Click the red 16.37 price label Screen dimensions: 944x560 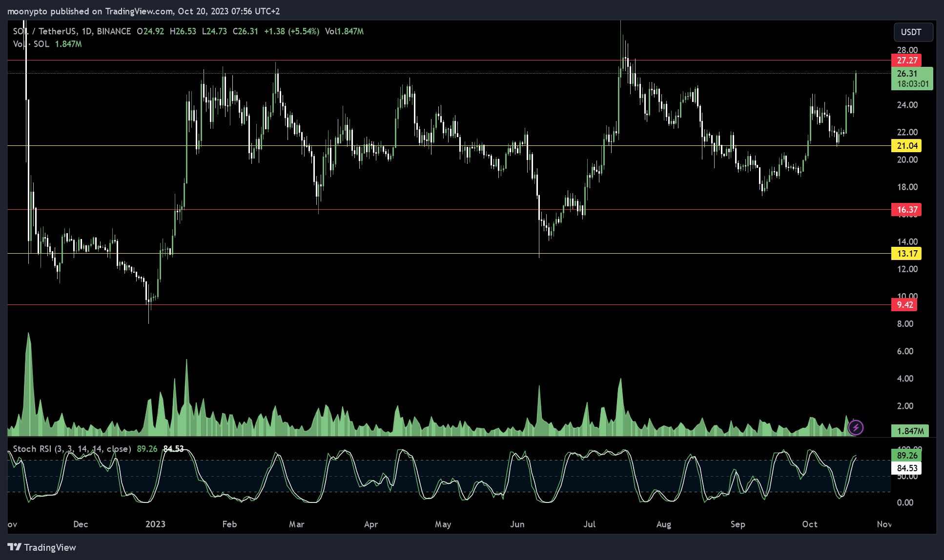pos(906,210)
